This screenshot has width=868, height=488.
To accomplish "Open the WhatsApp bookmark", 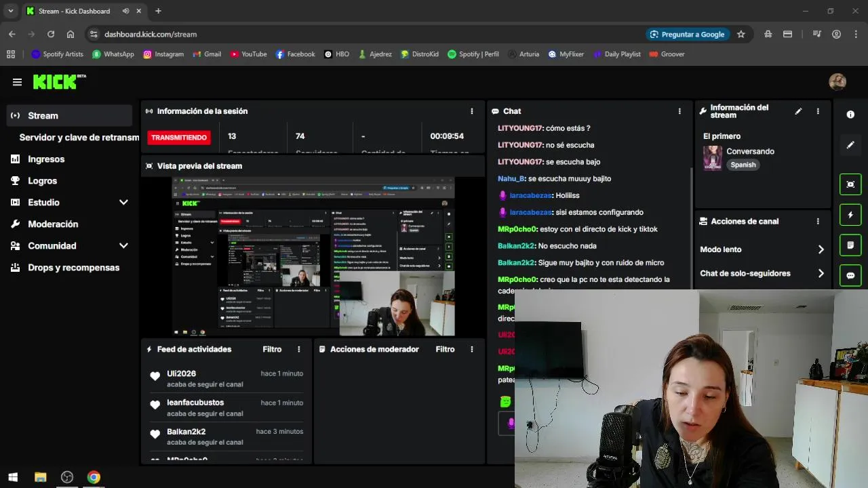I will [x=113, y=54].
